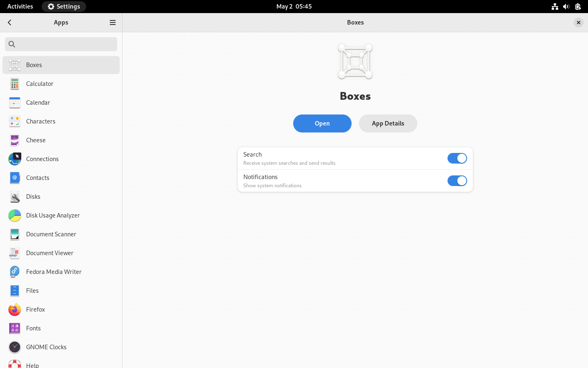This screenshot has width=588, height=368.
Task: Turn off Notifications toggle for Boxes
Action: [457, 181]
